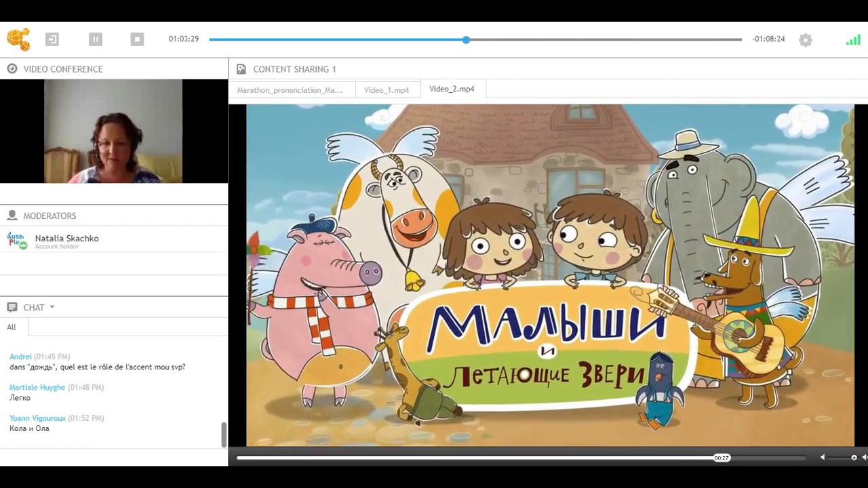Click the chat message 'Кола и Ола'
868x488 pixels.
29,428
